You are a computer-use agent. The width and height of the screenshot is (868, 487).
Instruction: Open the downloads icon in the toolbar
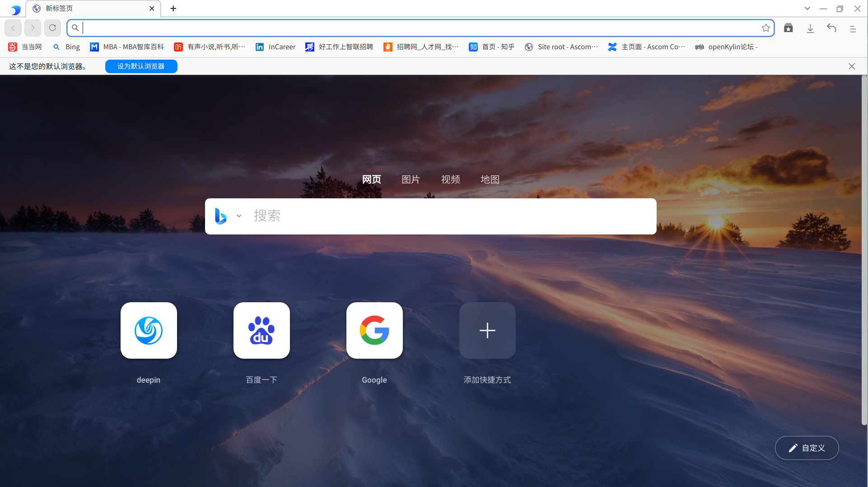(x=810, y=28)
